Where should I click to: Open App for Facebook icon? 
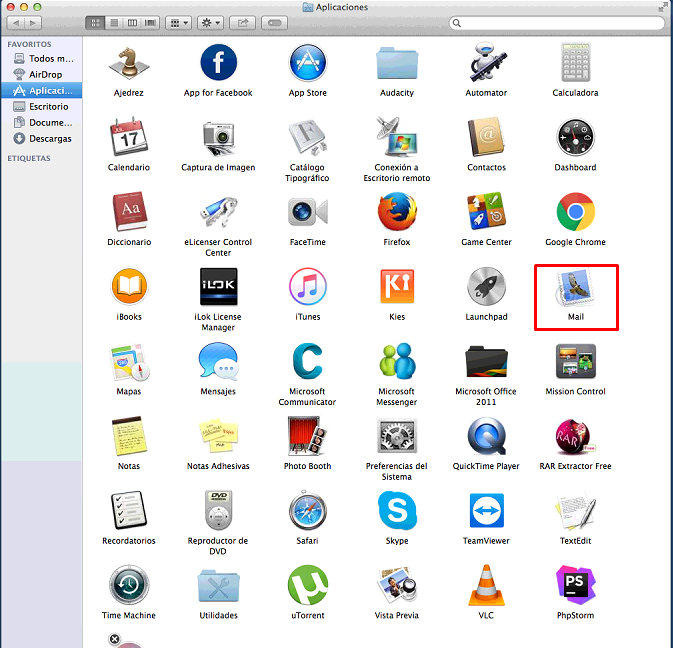click(x=218, y=63)
